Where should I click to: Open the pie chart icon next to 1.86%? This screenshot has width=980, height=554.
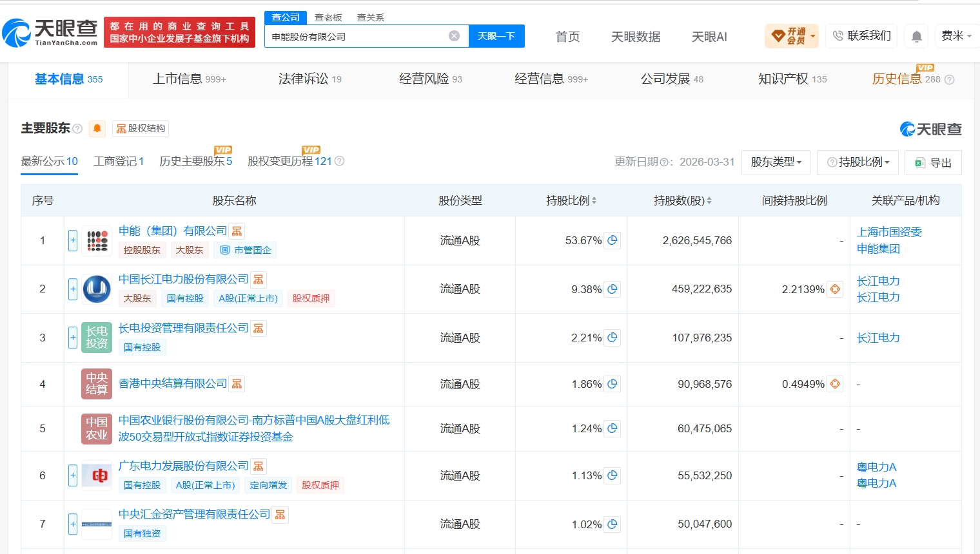(x=612, y=384)
